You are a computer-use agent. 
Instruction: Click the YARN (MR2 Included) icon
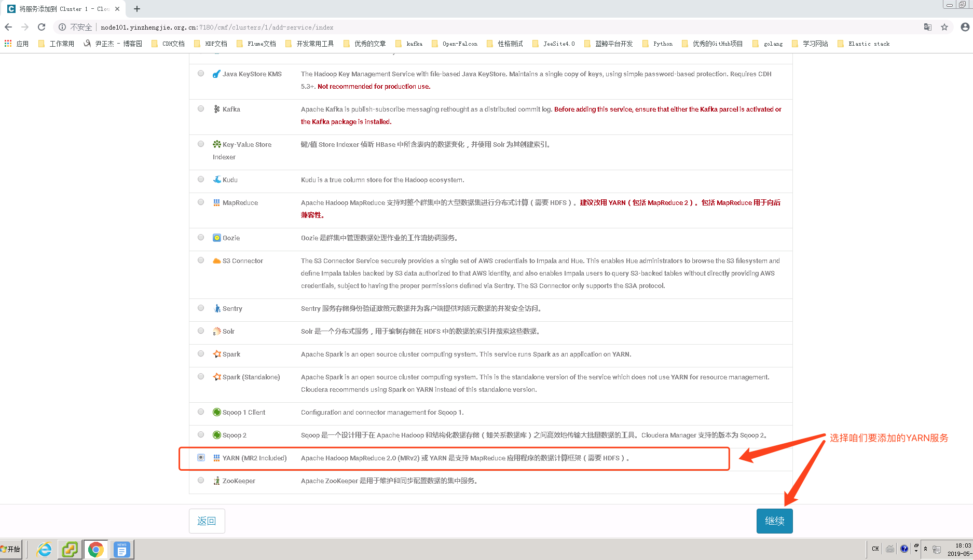217,458
